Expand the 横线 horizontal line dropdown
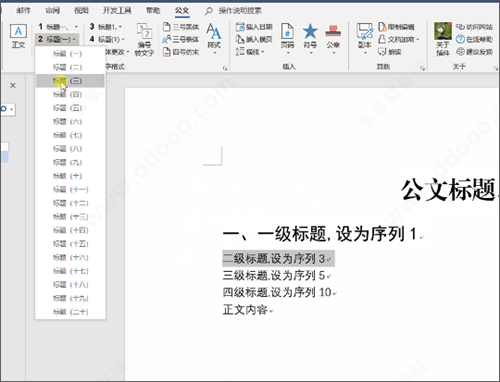Viewport: 500px width, 382px height. 263,52
